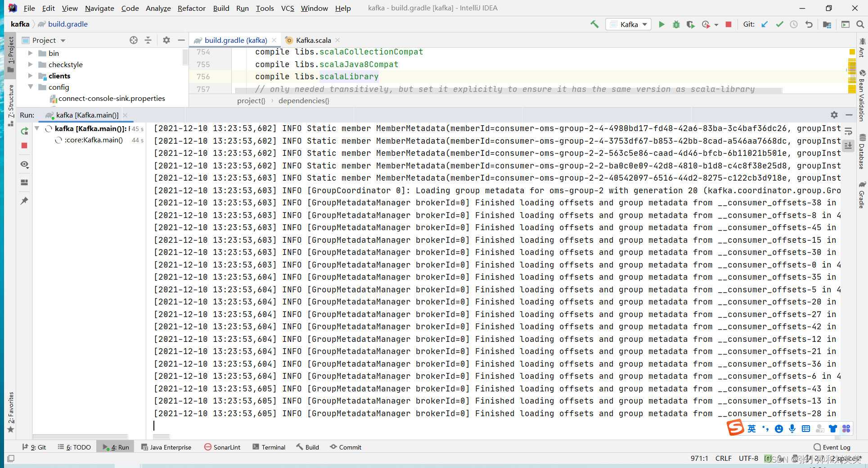Image resolution: width=868 pixels, height=468 pixels.
Task: Stop the process from the Run panel
Action: 24,145
